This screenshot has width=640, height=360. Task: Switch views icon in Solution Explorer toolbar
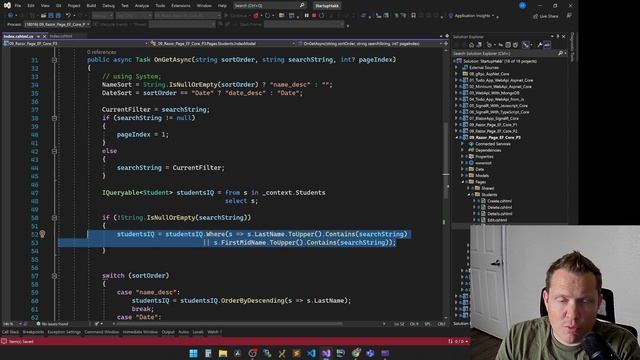point(479,45)
